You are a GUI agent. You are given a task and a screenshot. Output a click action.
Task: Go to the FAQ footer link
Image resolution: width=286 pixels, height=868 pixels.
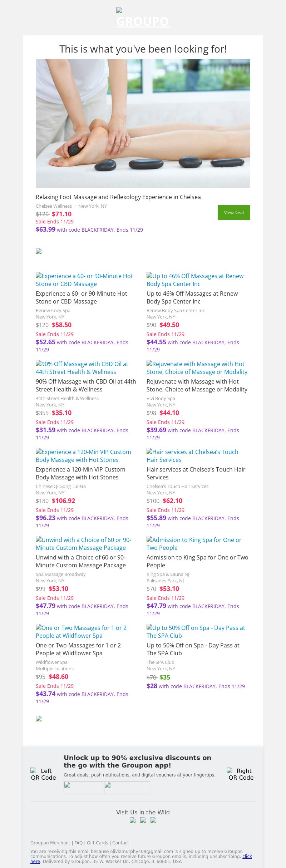78,843
